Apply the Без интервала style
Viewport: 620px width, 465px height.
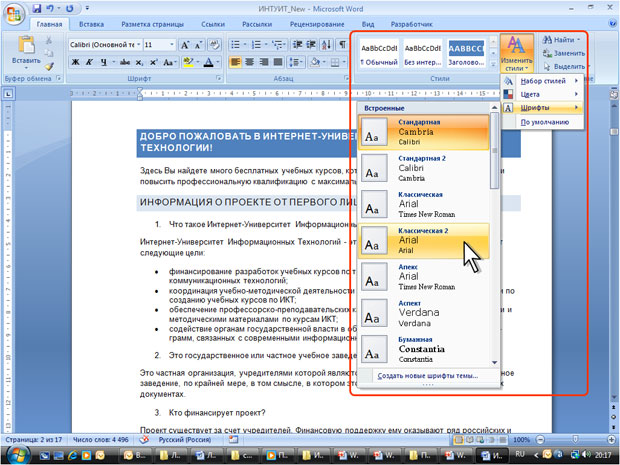point(422,53)
